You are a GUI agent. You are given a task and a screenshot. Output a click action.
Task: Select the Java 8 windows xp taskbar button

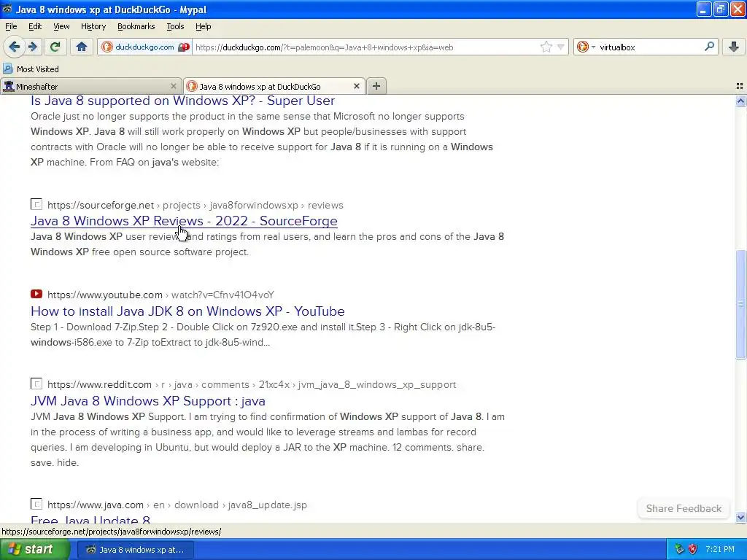[x=135, y=550]
